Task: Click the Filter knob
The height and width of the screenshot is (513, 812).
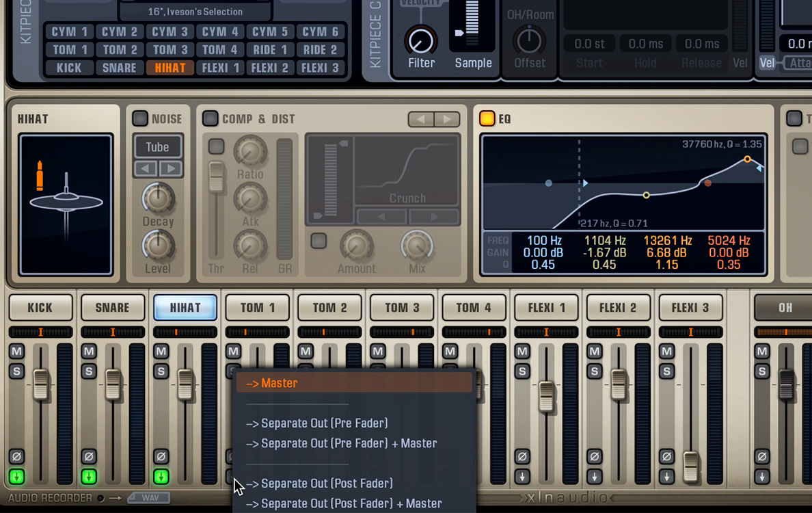Action: click(420, 40)
